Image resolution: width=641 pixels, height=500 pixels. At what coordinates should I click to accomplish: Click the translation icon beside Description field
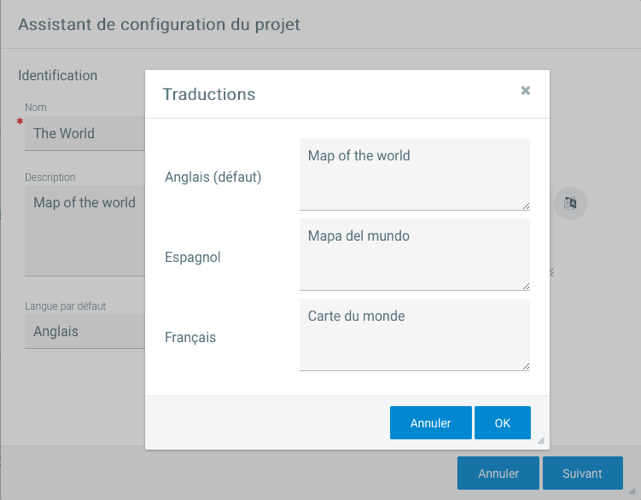coord(570,203)
